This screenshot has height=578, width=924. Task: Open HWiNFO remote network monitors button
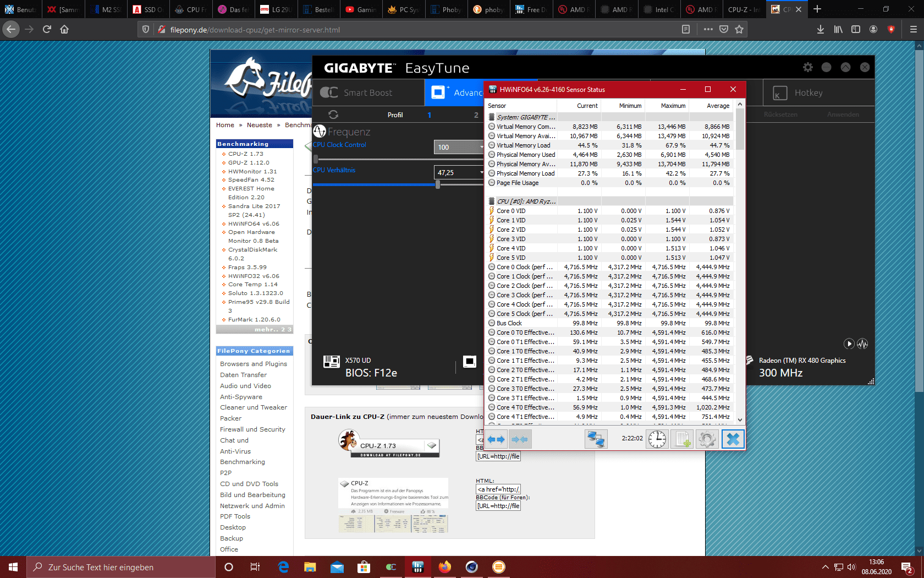[596, 439]
